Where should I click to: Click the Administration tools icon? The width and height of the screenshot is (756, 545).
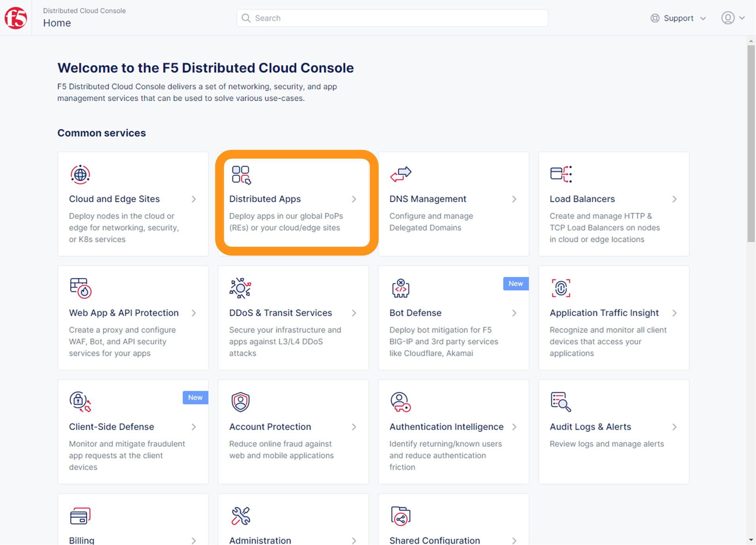[x=241, y=516]
